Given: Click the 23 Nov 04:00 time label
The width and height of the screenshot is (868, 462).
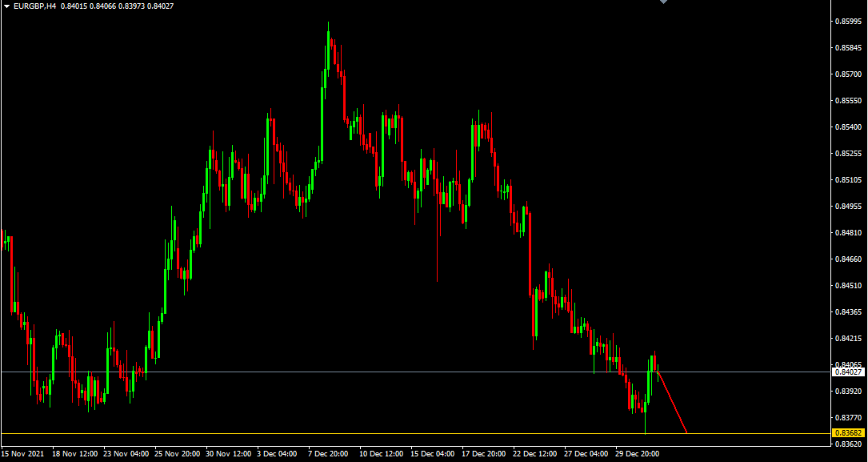Looking at the screenshot, I should coord(126,454).
